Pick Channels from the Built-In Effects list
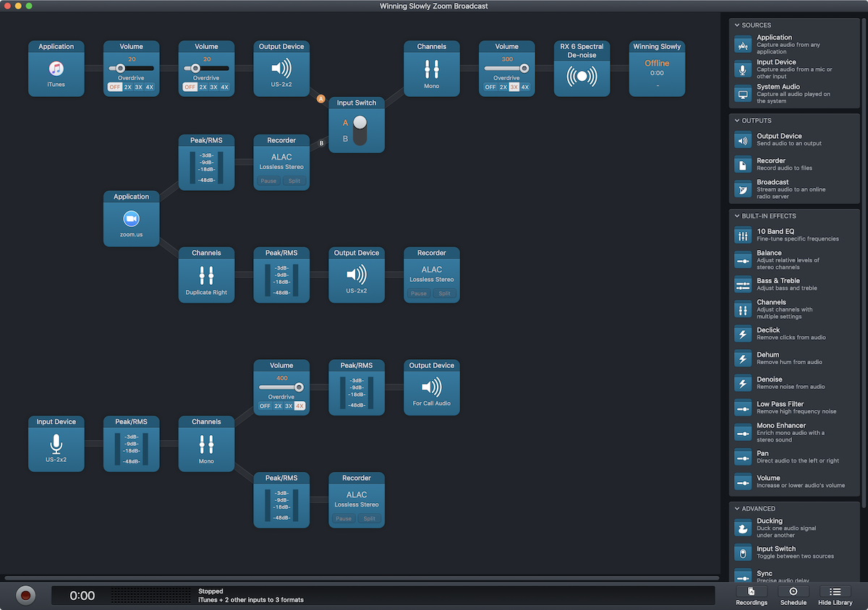The width and height of the screenshot is (868, 610). coord(793,309)
